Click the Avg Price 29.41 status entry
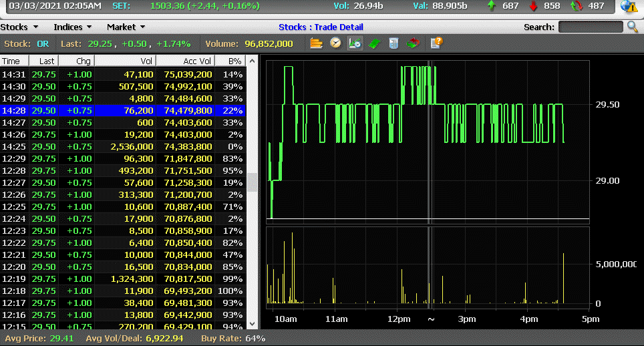The width and height of the screenshot is (644, 346). point(39,339)
